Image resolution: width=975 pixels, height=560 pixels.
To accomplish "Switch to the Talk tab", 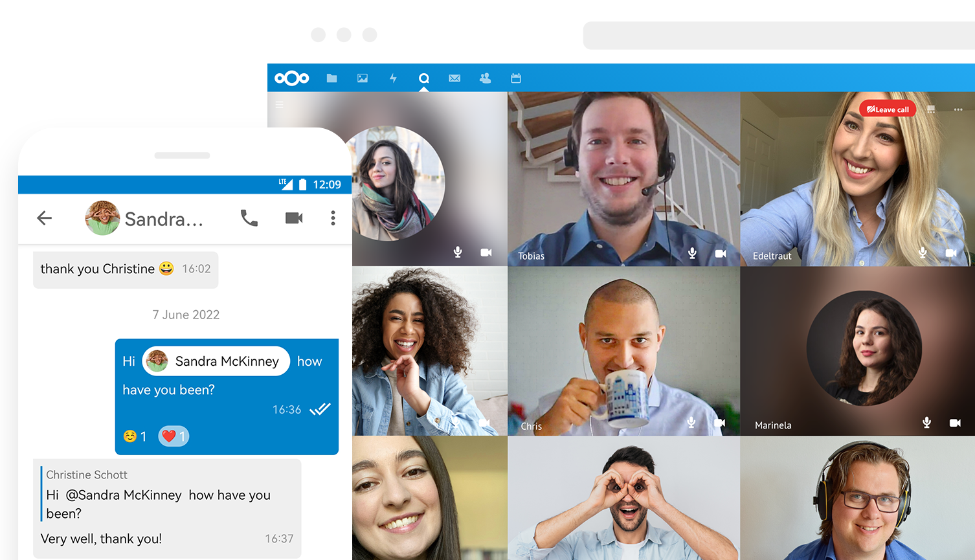I will point(423,78).
